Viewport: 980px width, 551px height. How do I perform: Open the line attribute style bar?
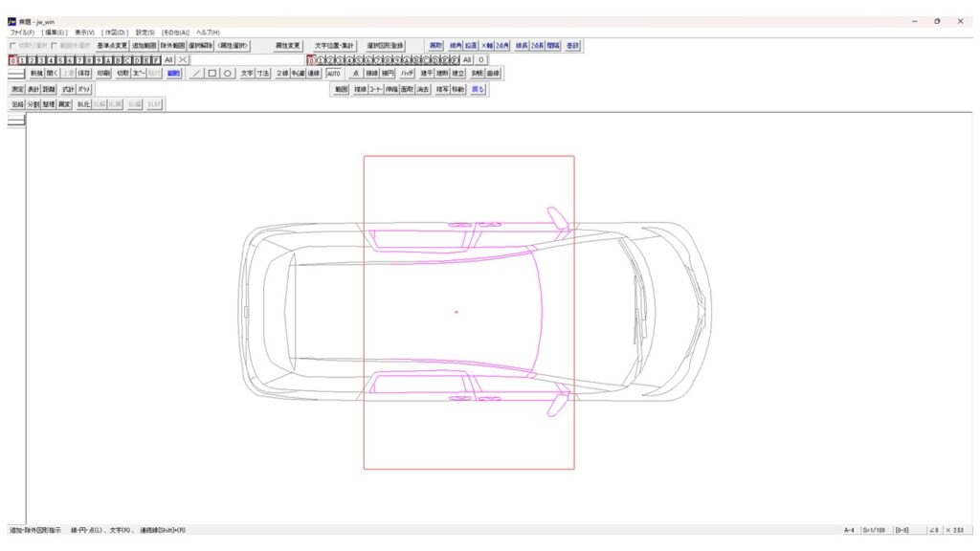(16, 73)
